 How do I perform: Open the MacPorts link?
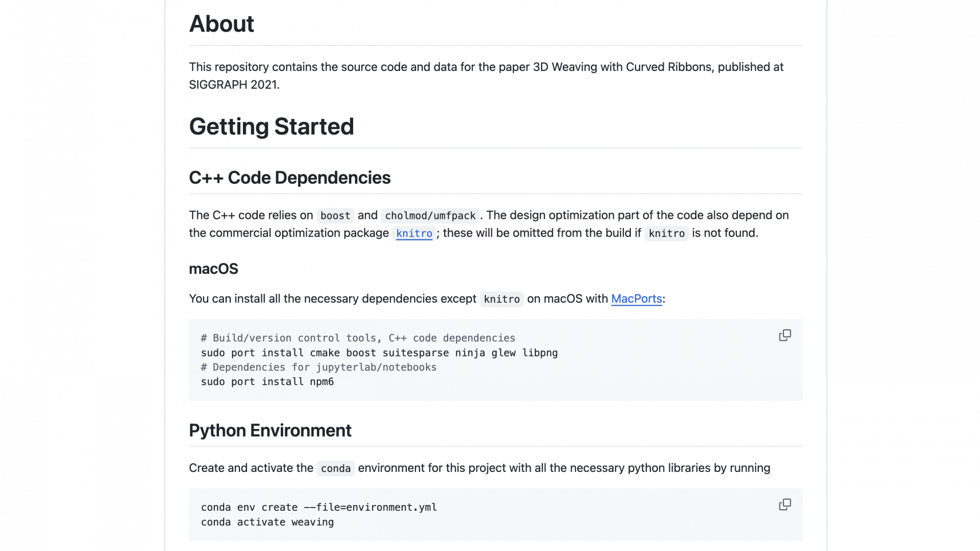click(636, 298)
